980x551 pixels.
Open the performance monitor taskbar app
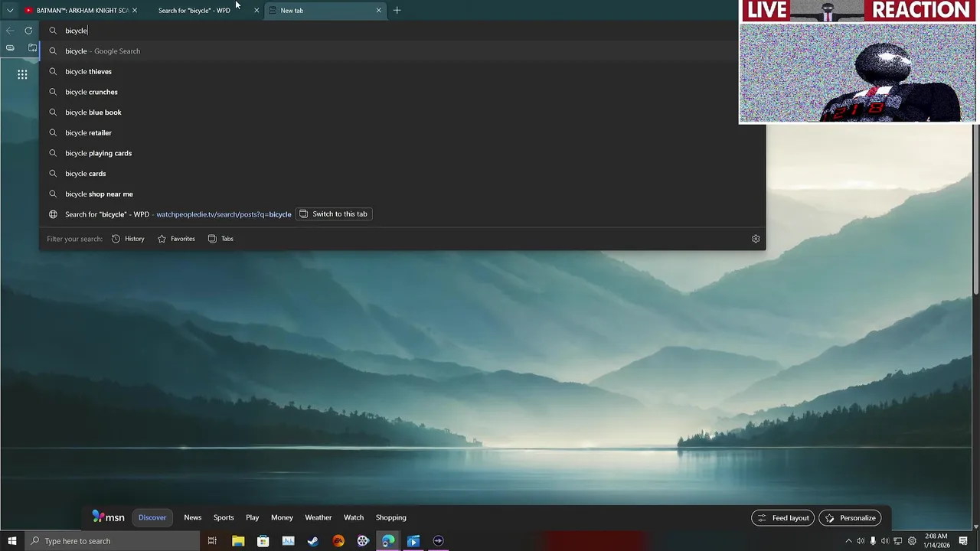[x=288, y=541]
